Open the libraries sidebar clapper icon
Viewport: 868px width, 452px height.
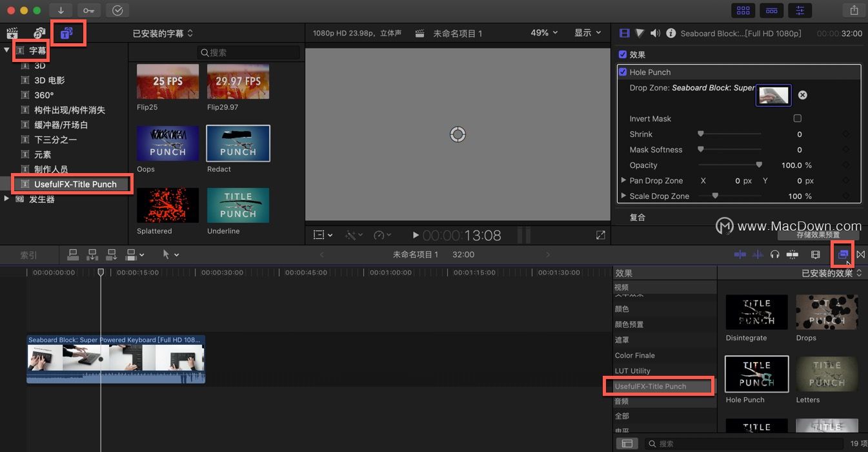coord(12,33)
